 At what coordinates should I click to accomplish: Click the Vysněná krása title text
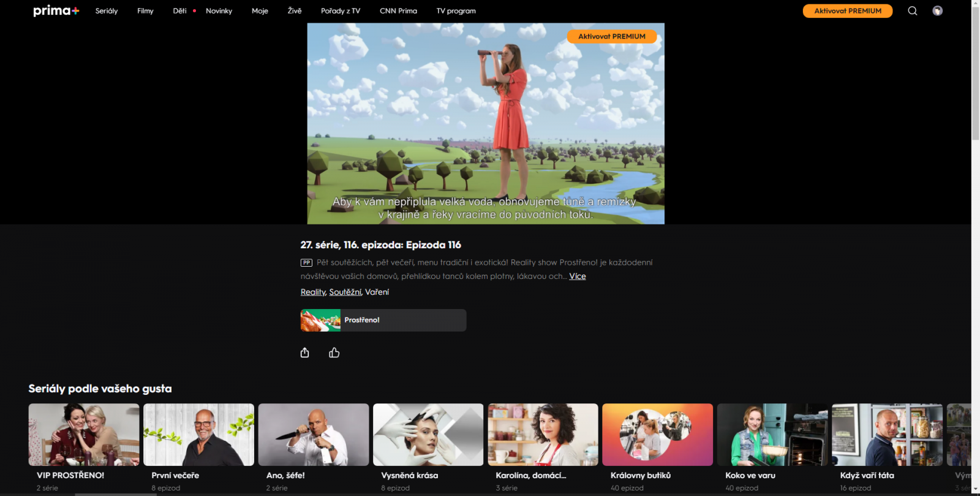pos(409,475)
